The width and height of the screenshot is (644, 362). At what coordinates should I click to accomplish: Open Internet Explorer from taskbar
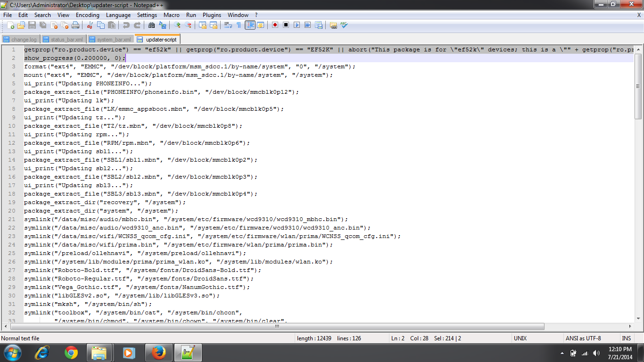point(42,353)
